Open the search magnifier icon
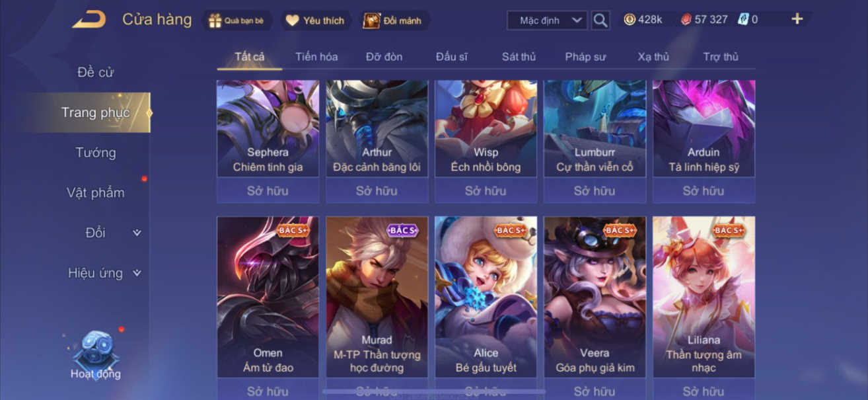 [600, 20]
